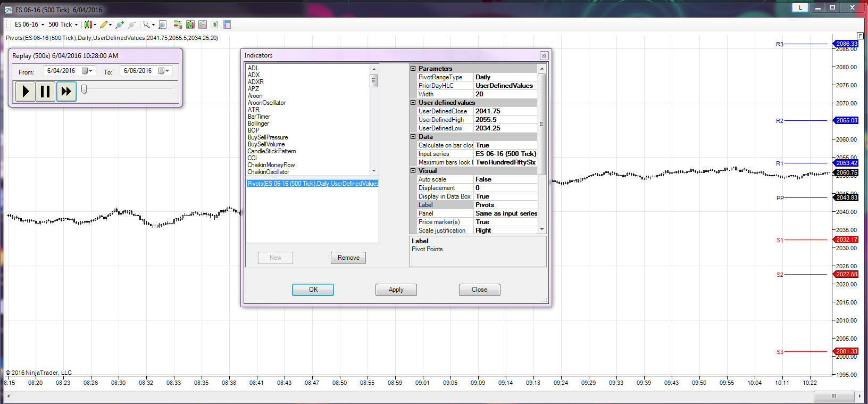Open the chart properties icon
This screenshot has width=868, height=404.
click(x=227, y=24)
